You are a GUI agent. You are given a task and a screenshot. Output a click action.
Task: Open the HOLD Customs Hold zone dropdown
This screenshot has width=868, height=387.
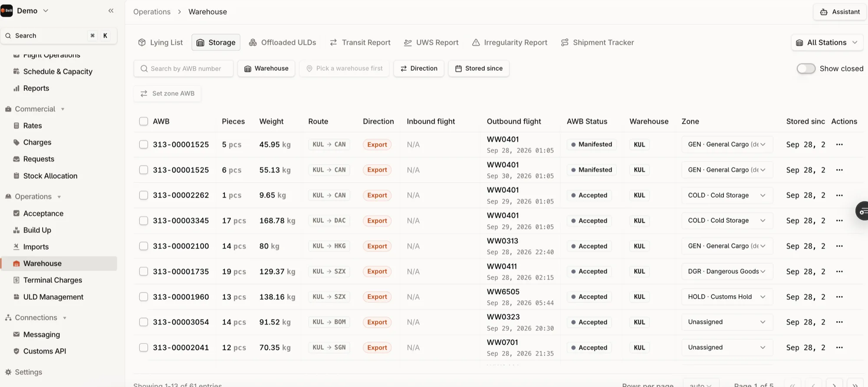click(x=727, y=297)
